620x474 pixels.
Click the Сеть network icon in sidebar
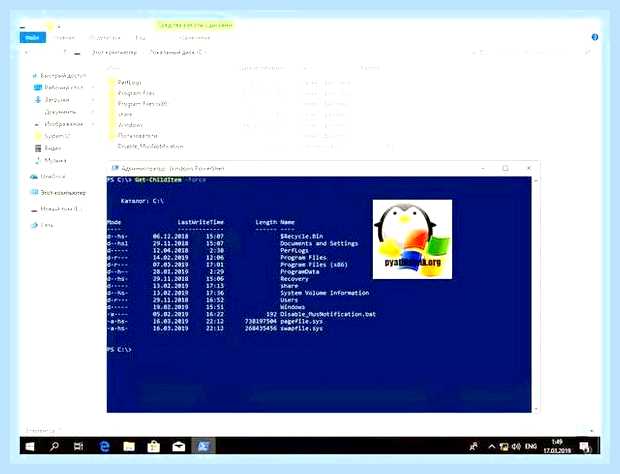coord(34,225)
